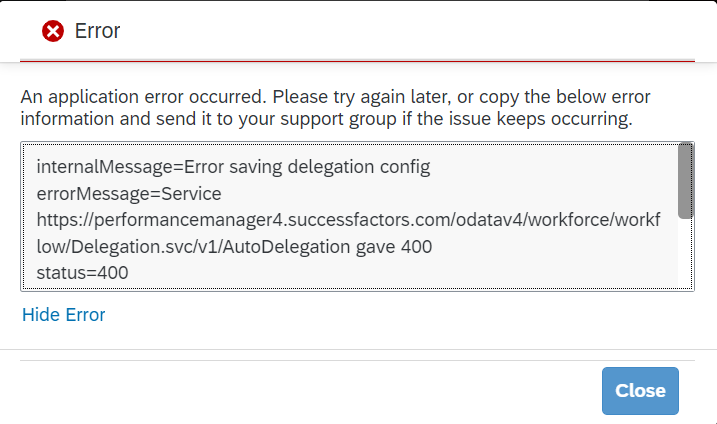Image resolution: width=717 pixels, height=424 pixels.
Task: Collapse details via Hide Error link
Action: pos(64,315)
